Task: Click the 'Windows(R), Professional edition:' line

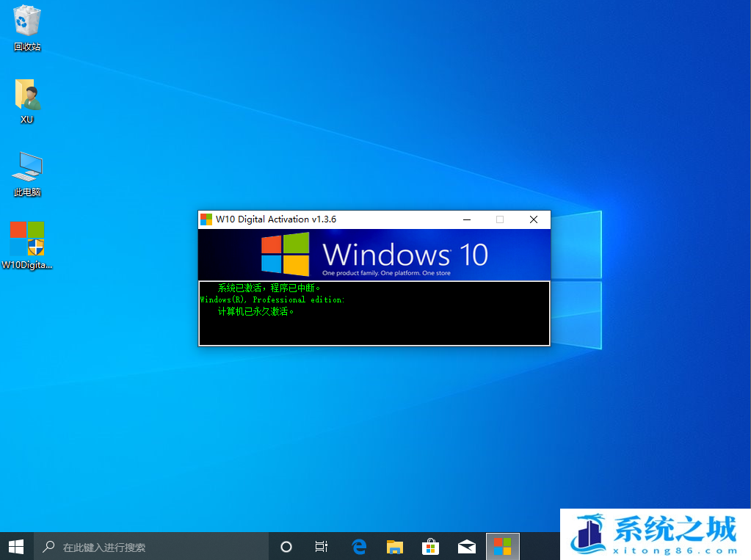Action: (x=272, y=300)
